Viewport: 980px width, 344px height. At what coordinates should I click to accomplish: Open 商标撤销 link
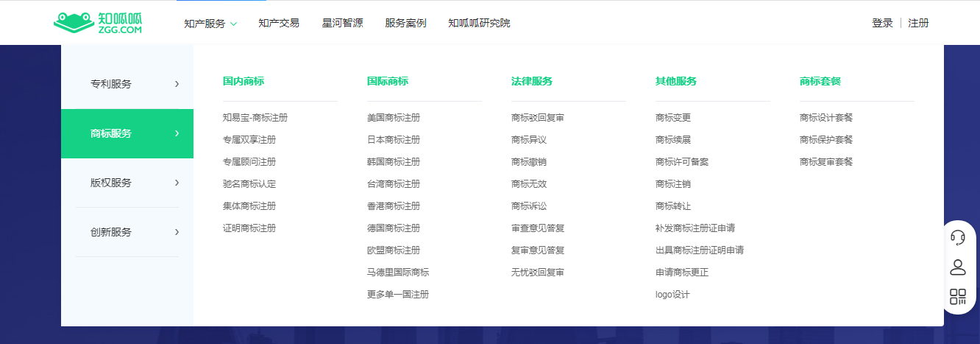tap(529, 162)
